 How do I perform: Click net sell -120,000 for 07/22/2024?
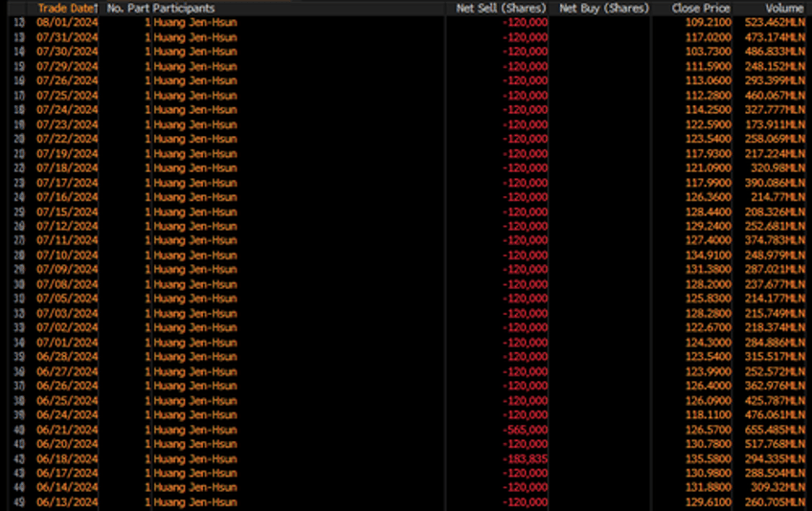pos(525,139)
